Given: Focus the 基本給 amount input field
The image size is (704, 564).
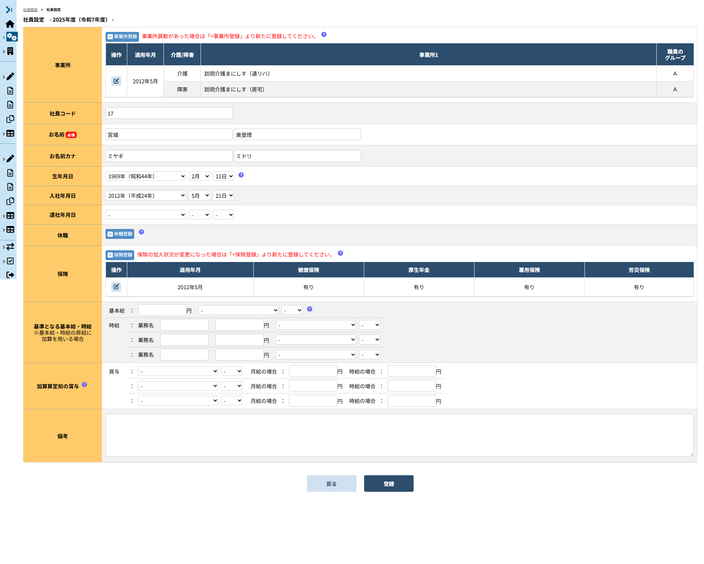Looking at the screenshot, I should (162, 310).
